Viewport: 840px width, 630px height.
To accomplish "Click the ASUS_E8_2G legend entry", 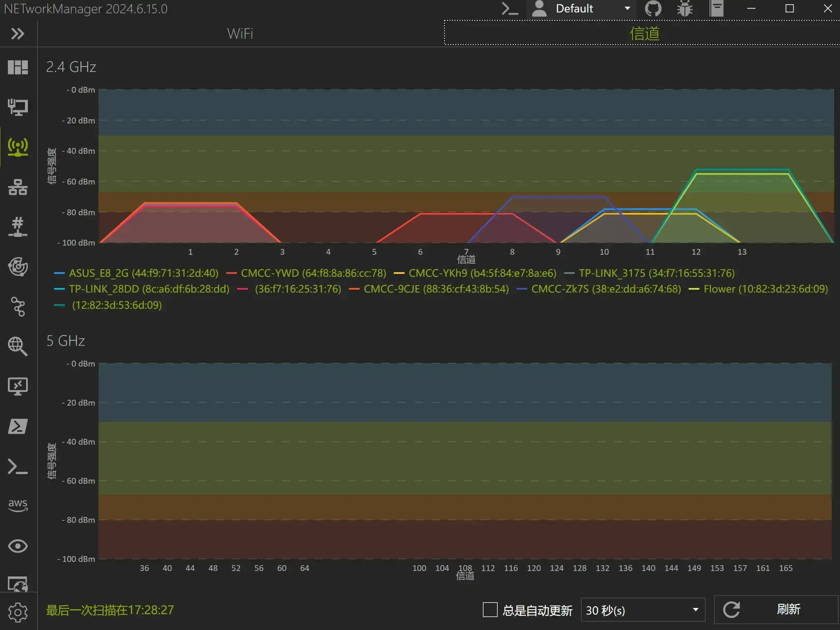I will coord(136,273).
